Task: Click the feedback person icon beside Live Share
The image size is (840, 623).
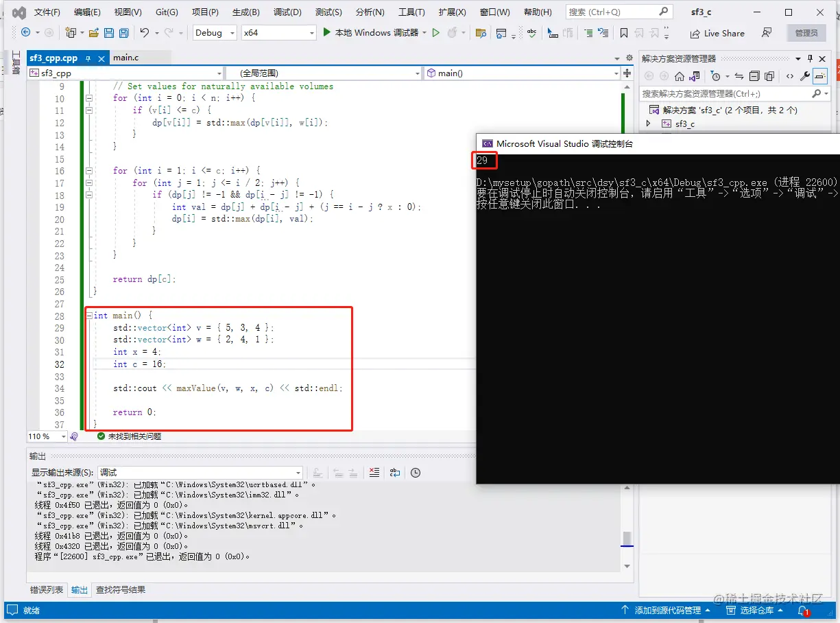Action: (x=767, y=33)
